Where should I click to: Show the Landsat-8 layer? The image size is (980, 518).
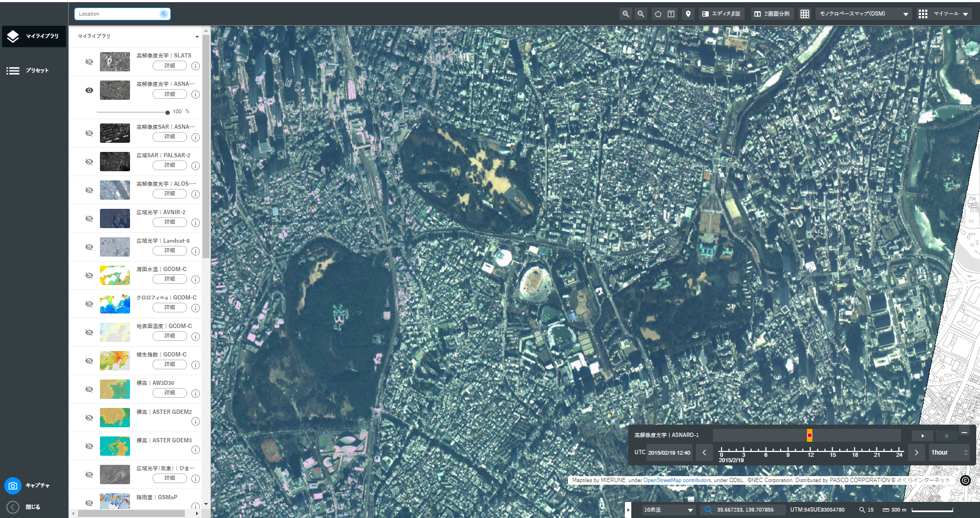point(89,247)
